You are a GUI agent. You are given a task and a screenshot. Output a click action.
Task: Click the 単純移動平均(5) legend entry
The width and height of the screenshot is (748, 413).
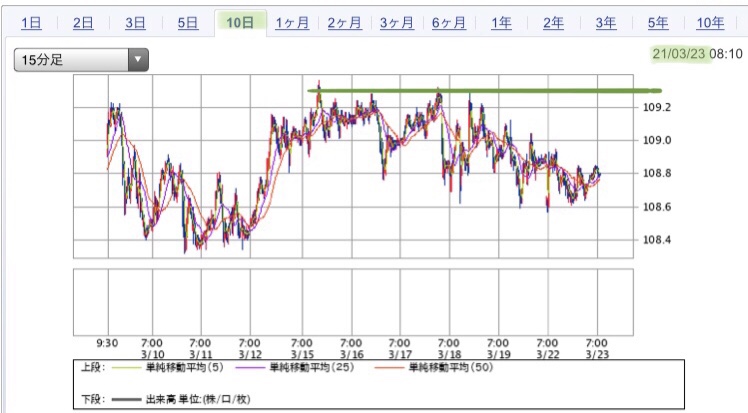168,368
